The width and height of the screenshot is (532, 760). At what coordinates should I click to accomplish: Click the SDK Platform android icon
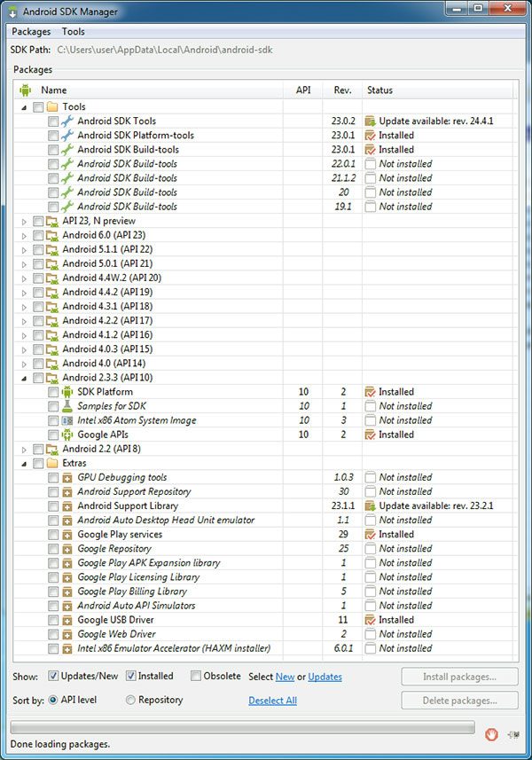click(x=67, y=392)
